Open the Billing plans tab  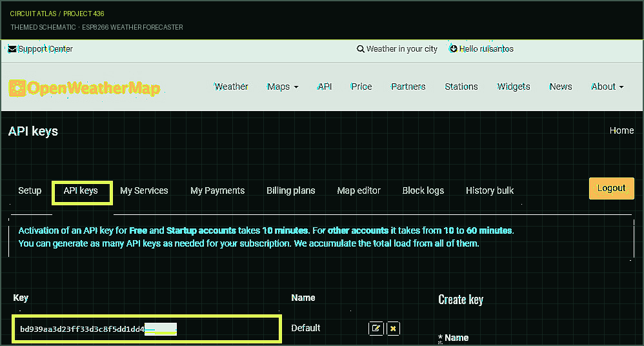291,190
